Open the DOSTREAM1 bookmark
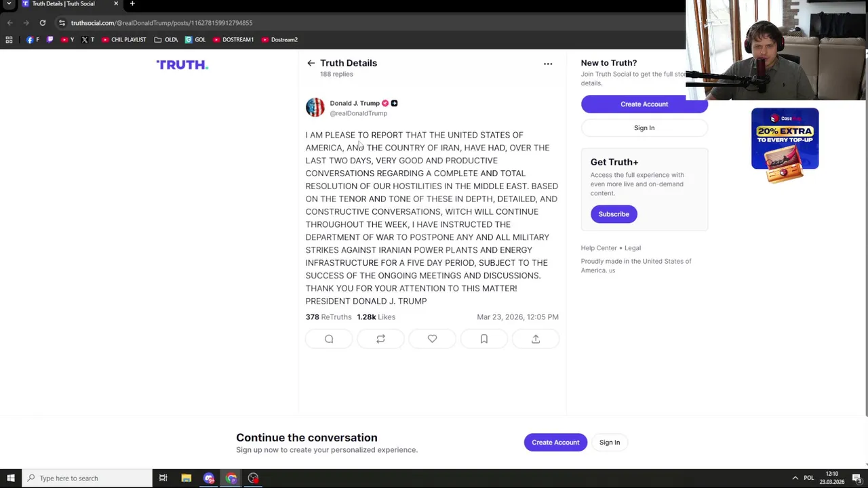The width and height of the screenshot is (868, 488). coord(233,40)
